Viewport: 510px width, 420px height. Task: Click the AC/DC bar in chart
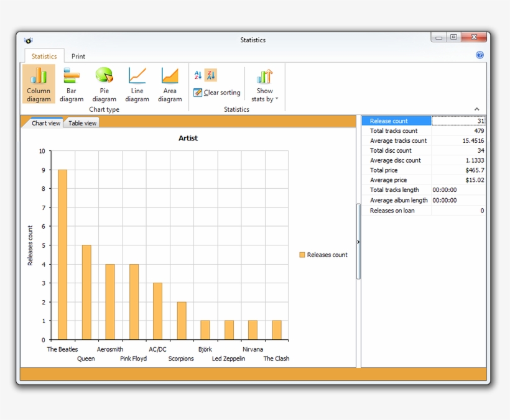click(157, 311)
